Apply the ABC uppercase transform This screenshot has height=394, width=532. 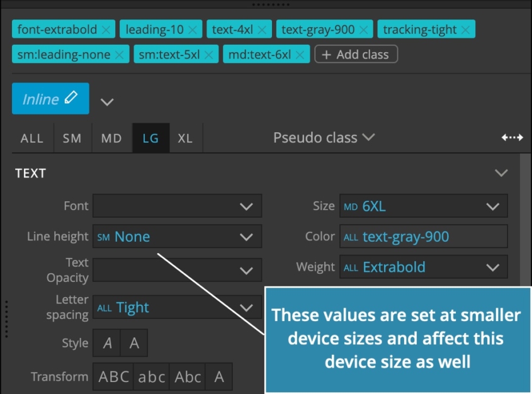[114, 376]
